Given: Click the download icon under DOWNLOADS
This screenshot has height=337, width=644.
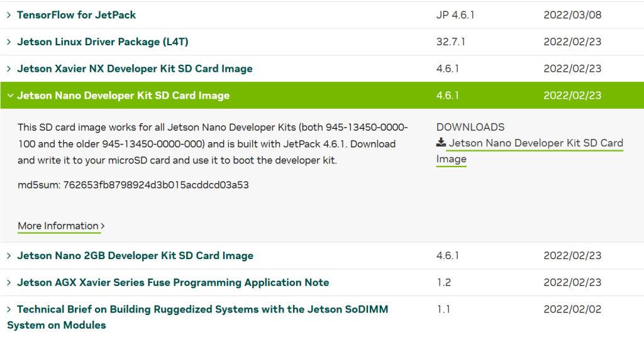Looking at the screenshot, I should 441,143.
